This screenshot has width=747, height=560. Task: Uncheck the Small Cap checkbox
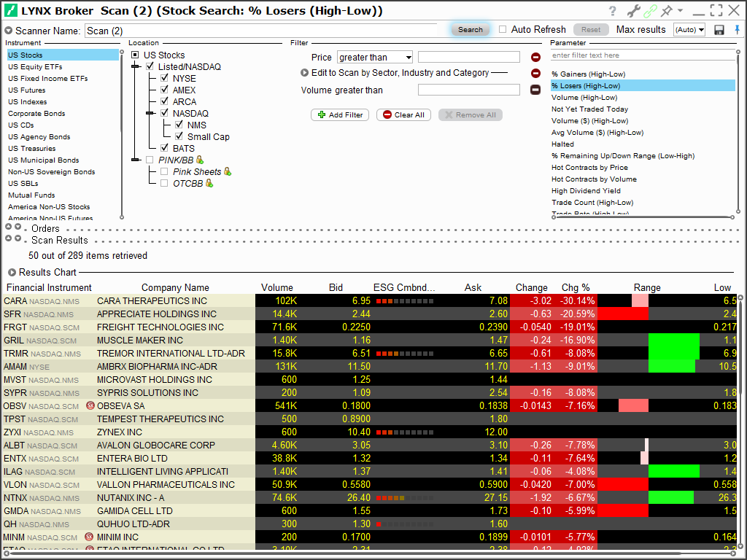click(x=179, y=136)
